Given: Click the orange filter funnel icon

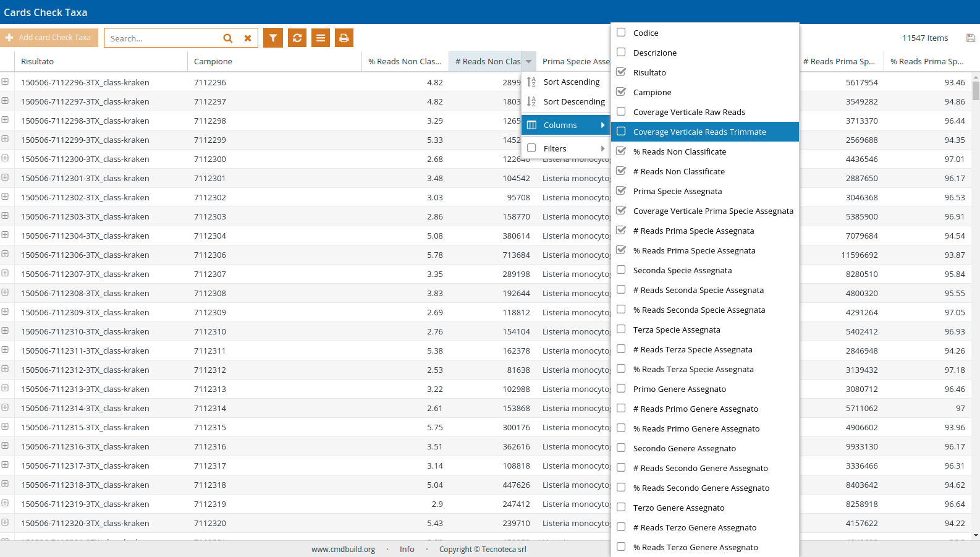Looking at the screenshot, I should click(273, 38).
